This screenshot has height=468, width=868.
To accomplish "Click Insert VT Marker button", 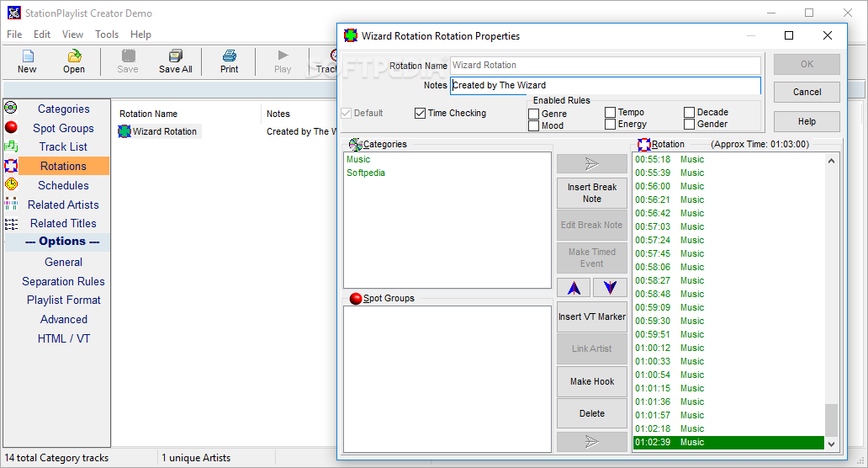I will coord(592,316).
